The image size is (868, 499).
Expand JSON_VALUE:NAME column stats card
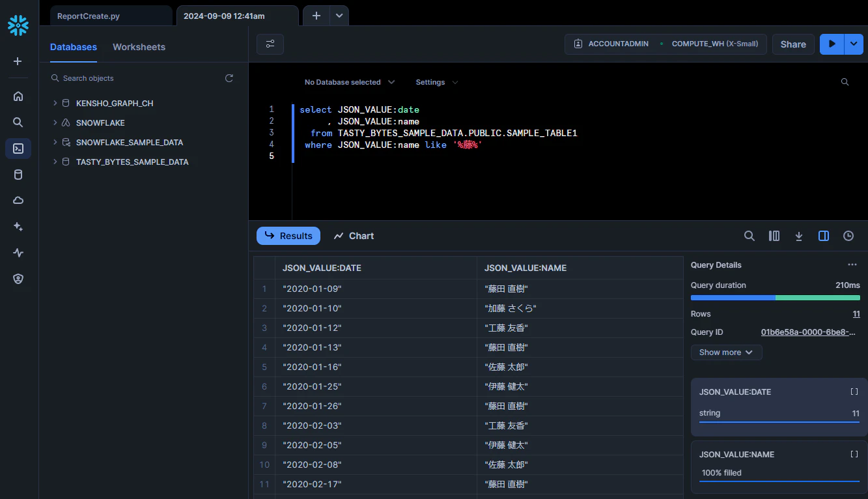pyautogui.click(x=854, y=455)
